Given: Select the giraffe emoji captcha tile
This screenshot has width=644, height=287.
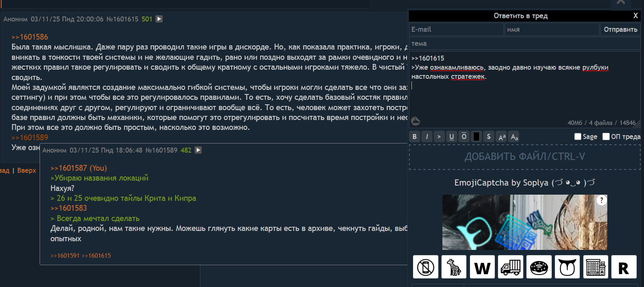Looking at the screenshot, I should point(454,267).
